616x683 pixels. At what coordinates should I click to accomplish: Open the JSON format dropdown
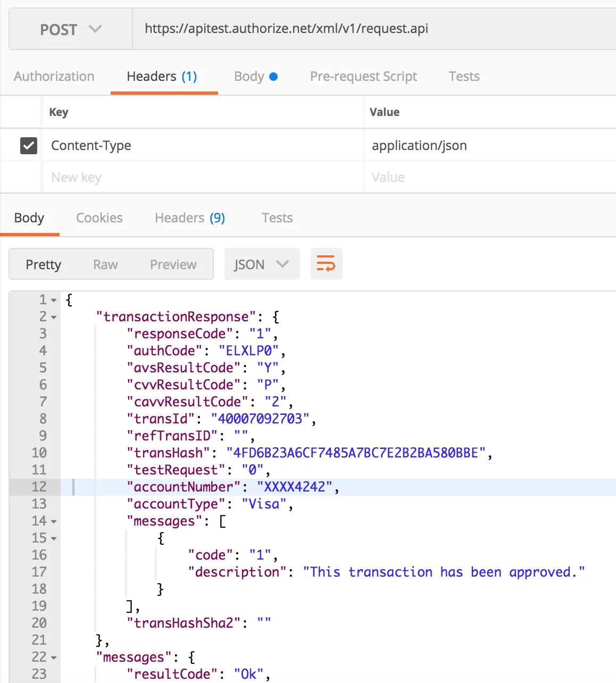(261, 264)
